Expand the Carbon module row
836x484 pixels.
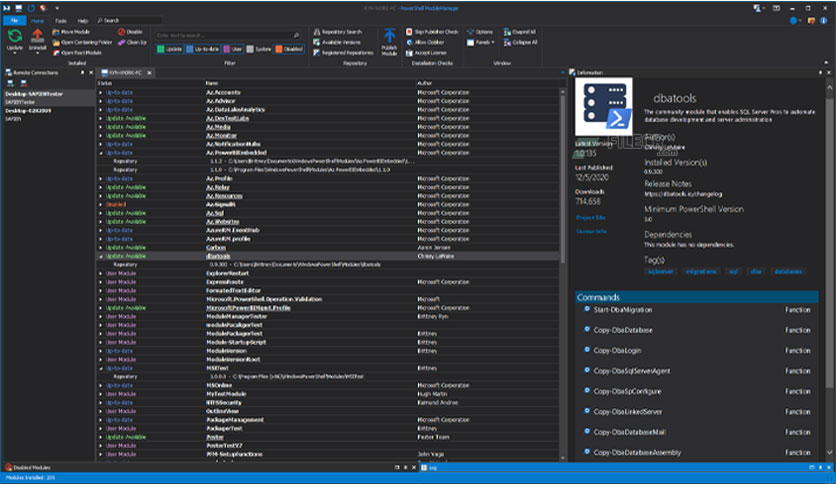[100, 247]
